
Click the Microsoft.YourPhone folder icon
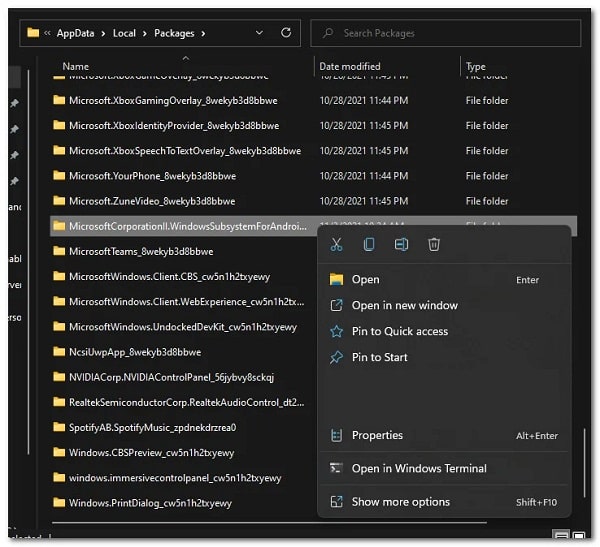coord(59,176)
